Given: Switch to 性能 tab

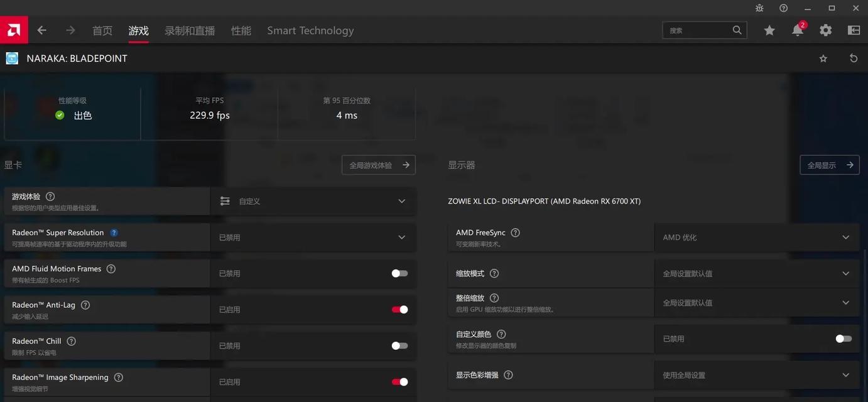Looking at the screenshot, I should 241,31.
